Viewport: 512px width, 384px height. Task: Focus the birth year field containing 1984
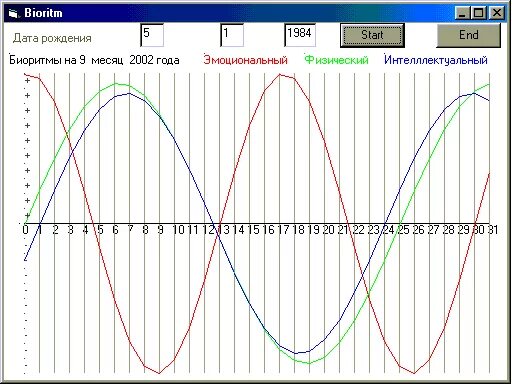pos(300,35)
